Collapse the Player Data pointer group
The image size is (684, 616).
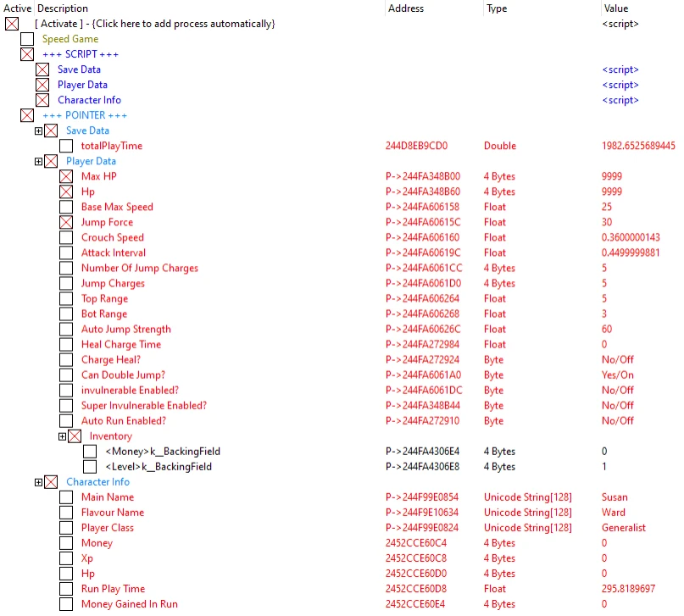(x=38, y=162)
